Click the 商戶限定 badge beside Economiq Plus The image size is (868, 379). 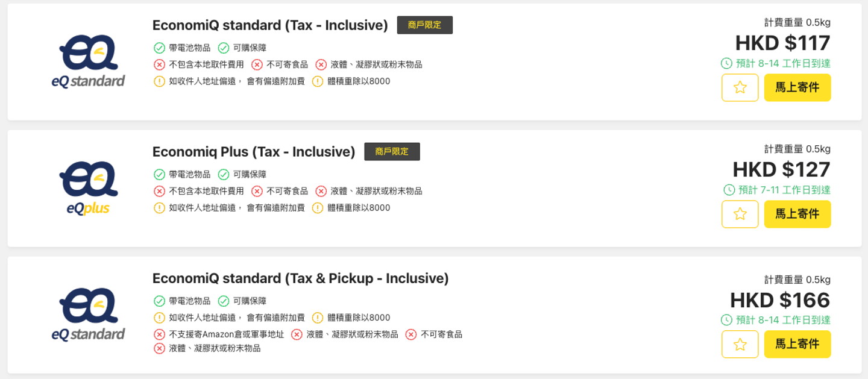[392, 152]
